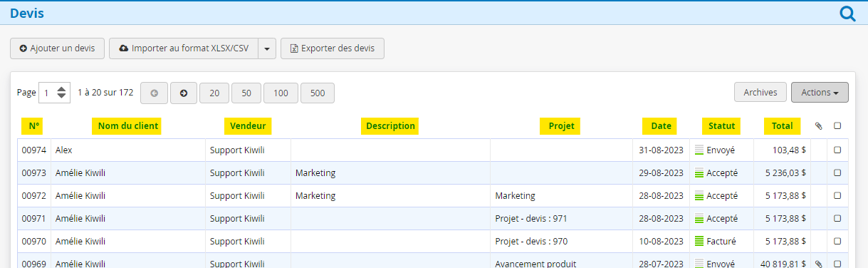Screen dimensions: 868x268
Task: Click the date 10-08-2023
Action: click(x=661, y=242)
